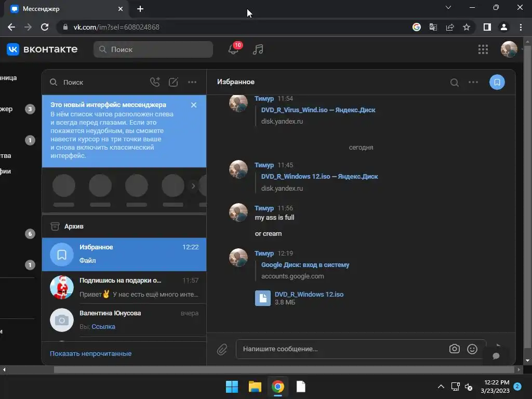Open a new browser tab
The image size is (532, 399).
pos(140,9)
